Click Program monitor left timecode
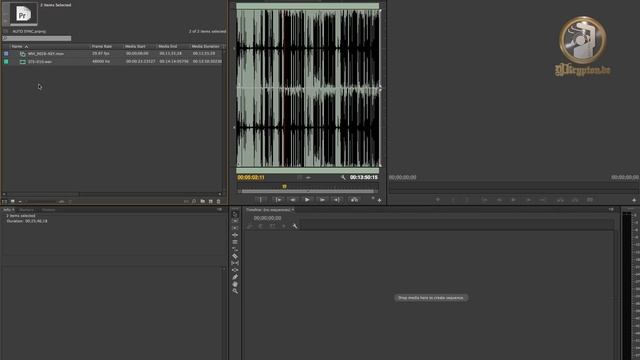 pyautogui.click(x=402, y=178)
